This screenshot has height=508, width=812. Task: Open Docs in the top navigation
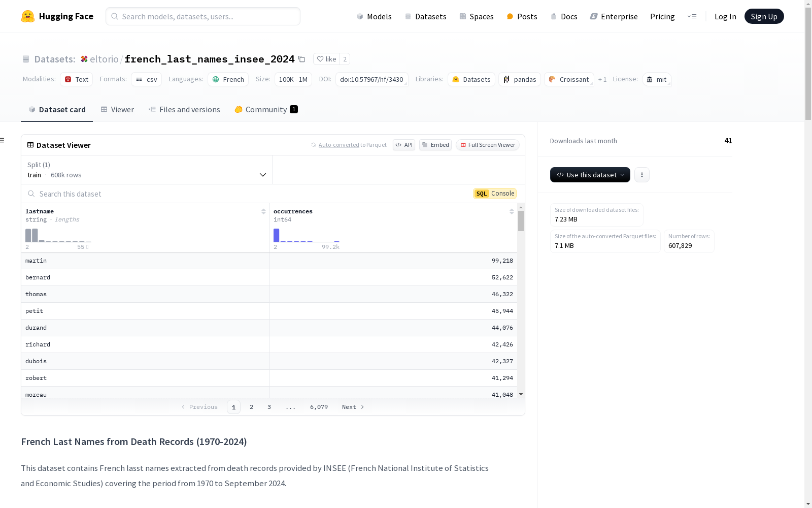click(564, 16)
